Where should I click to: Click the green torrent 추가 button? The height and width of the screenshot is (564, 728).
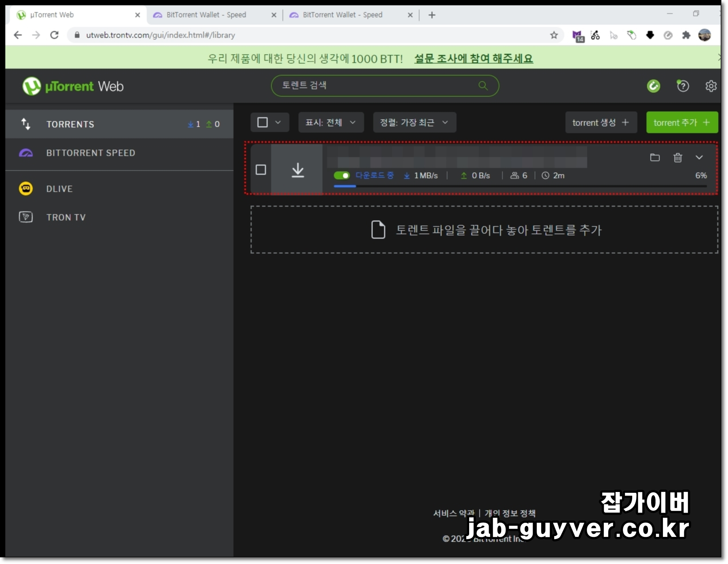pyautogui.click(x=682, y=122)
